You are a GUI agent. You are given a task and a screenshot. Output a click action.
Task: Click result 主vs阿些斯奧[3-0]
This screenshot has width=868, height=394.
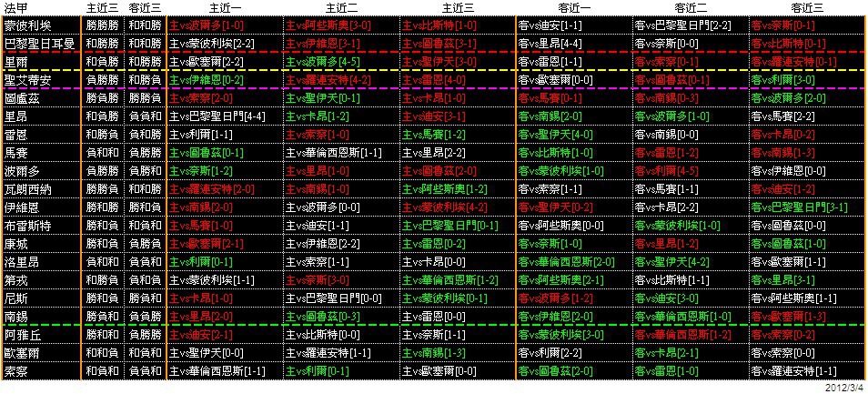328,25
